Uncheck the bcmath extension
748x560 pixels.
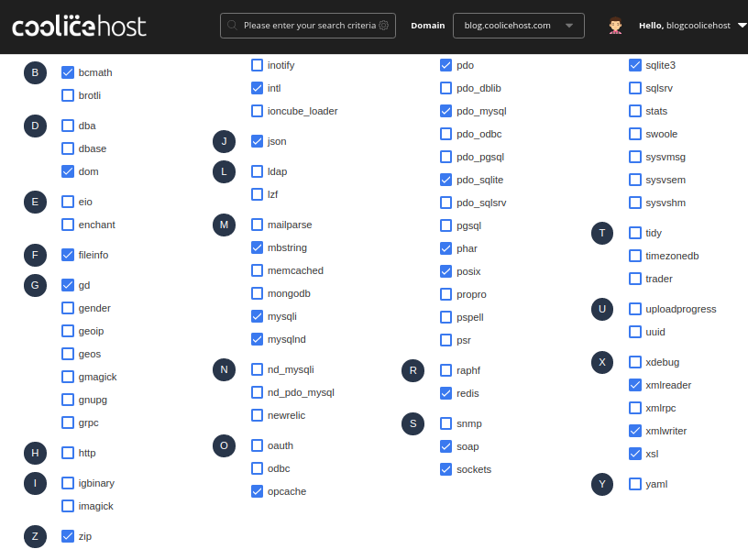tap(68, 72)
